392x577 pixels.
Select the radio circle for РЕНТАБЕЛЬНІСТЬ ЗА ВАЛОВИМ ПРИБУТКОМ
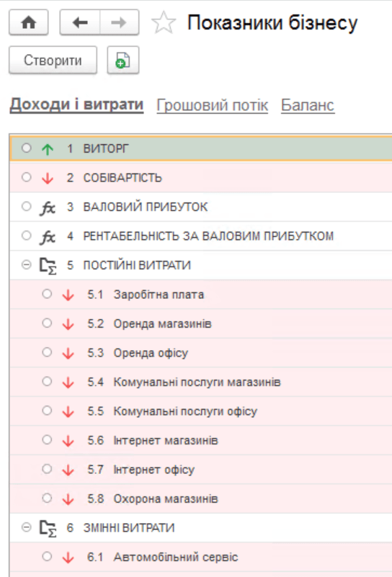click(26, 235)
